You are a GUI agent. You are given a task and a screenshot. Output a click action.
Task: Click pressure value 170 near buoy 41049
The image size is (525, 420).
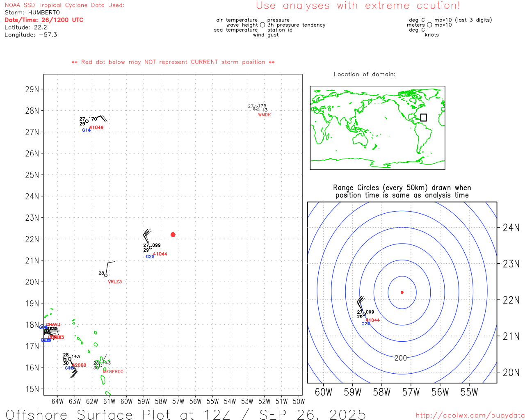click(93, 119)
